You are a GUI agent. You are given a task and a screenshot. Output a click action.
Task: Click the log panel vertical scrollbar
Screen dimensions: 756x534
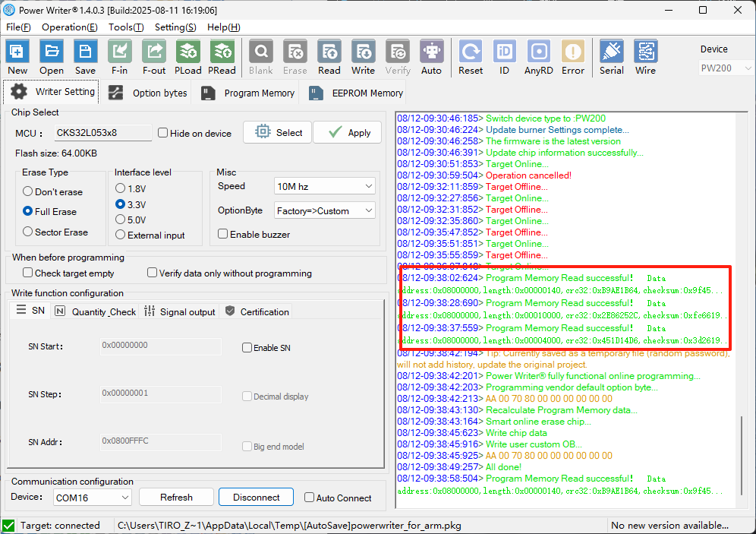point(742,455)
